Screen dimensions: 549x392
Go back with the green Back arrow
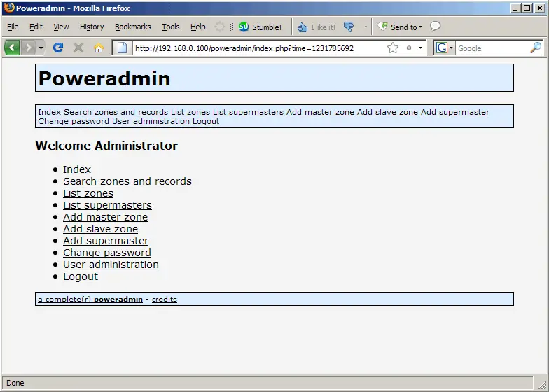click(13, 48)
